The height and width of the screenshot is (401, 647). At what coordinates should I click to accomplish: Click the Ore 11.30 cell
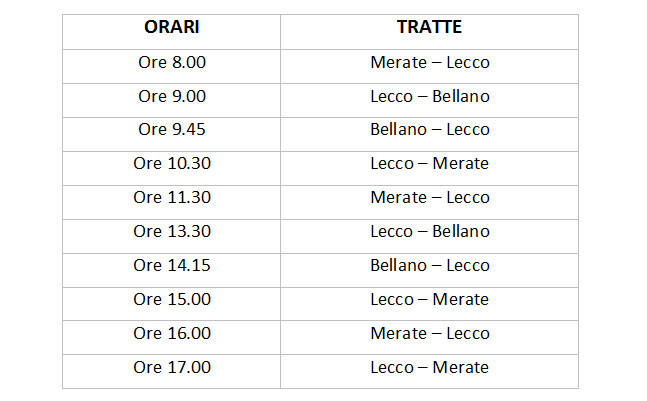(171, 197)
